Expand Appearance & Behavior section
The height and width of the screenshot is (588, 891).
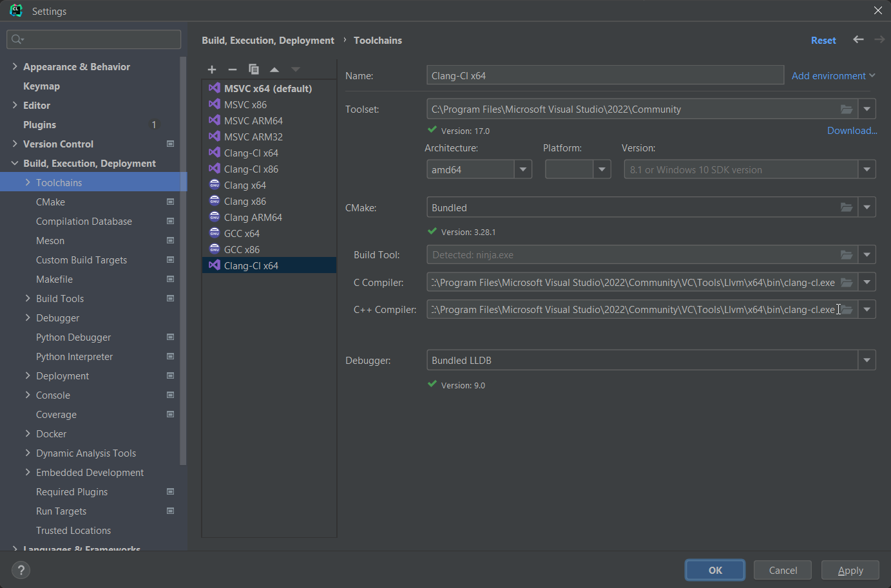(15, 66)
